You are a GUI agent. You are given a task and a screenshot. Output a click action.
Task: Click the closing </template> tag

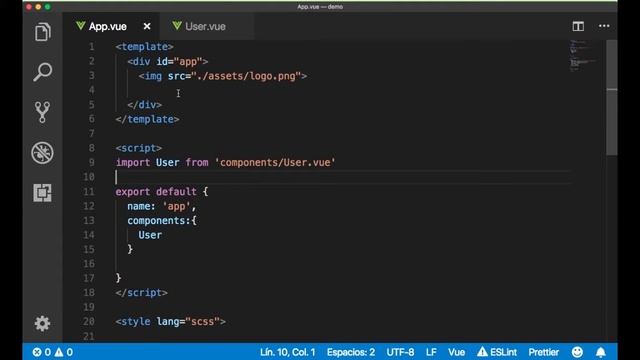[147, 119]
